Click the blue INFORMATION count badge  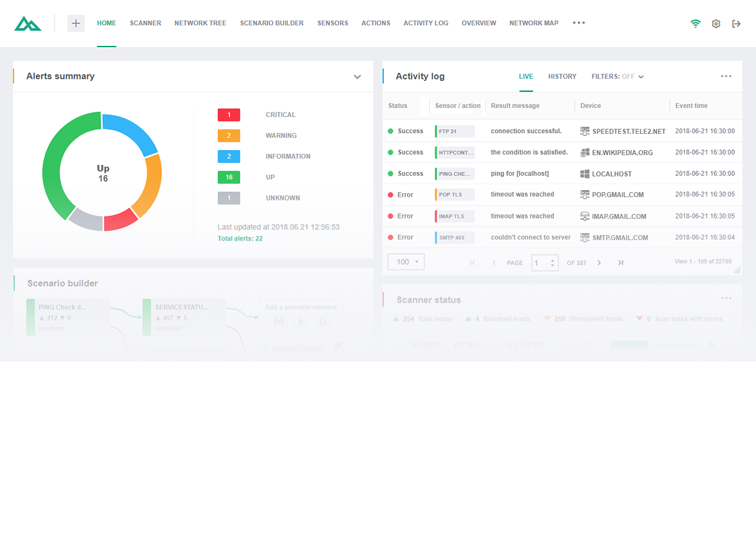coord(229,156)
